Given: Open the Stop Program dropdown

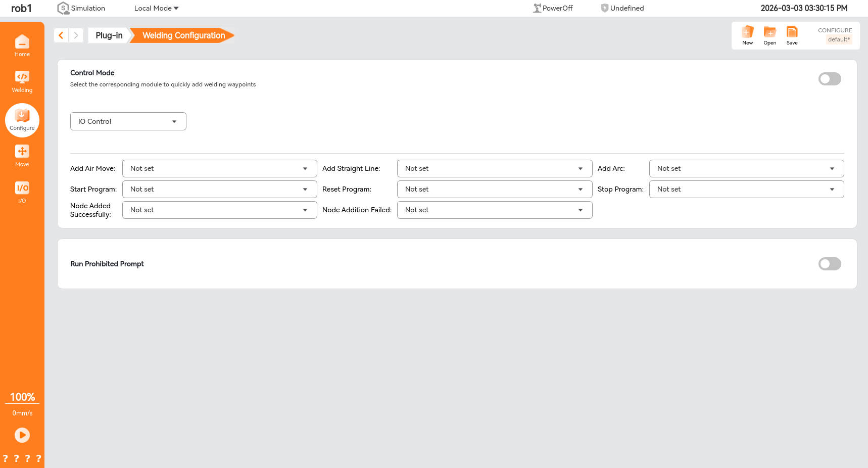Looking at the screenshot, I should pos(746,190).
